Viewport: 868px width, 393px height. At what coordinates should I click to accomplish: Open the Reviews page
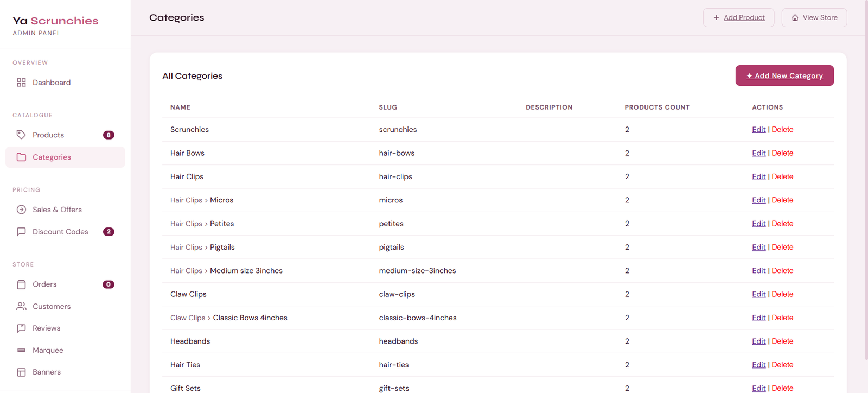pyautogui.click(x=65, y=328)
